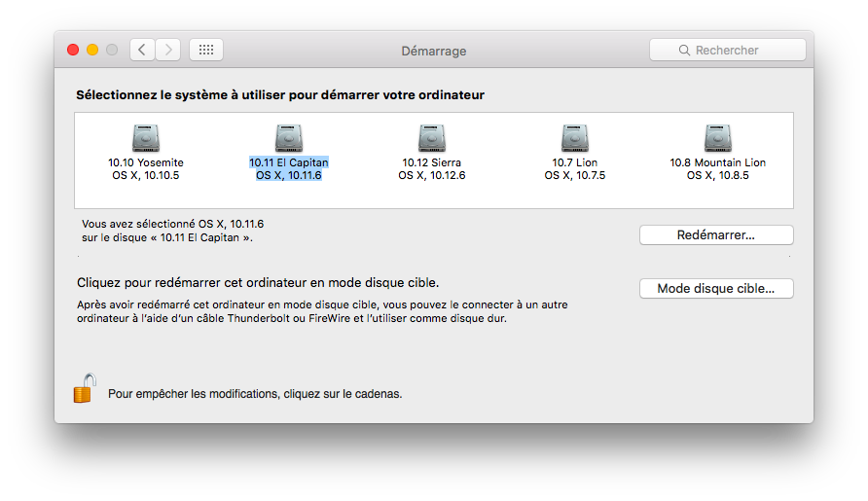Click the "OS X, 10.7.5" label
The image size is (868, 501).
point(574,175)
